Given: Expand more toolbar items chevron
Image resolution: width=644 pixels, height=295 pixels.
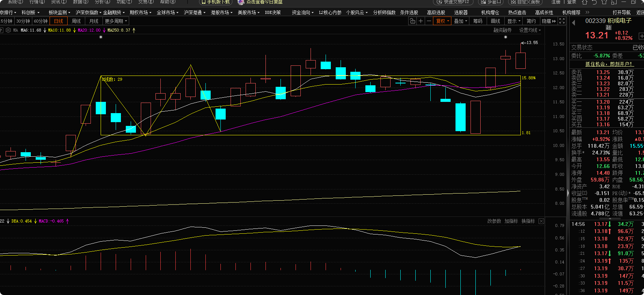Looking at the screenshot, I should 588,12.
